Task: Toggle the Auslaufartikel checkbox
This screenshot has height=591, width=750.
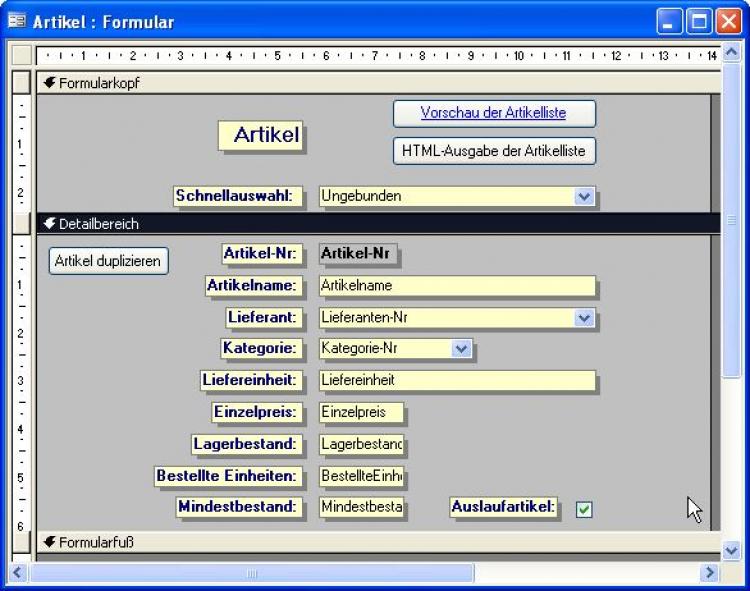Action: 584,509
